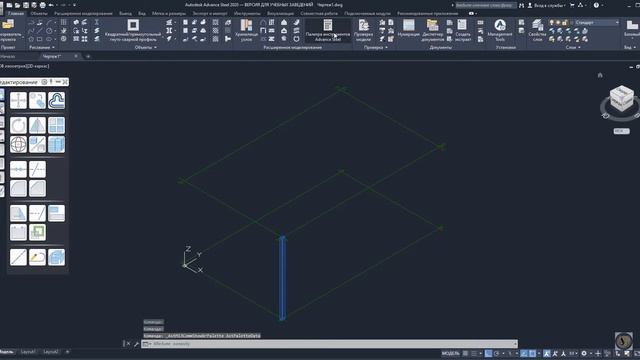Click the ViewCube in the drawing area
Screen dimensions: 640x360
[x=621, y=98]
